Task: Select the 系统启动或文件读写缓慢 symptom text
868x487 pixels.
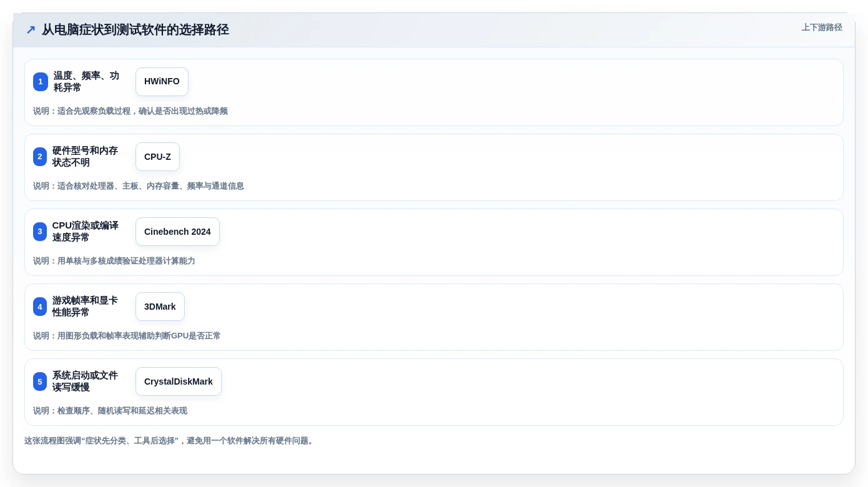Action: [x=86, y=381]
